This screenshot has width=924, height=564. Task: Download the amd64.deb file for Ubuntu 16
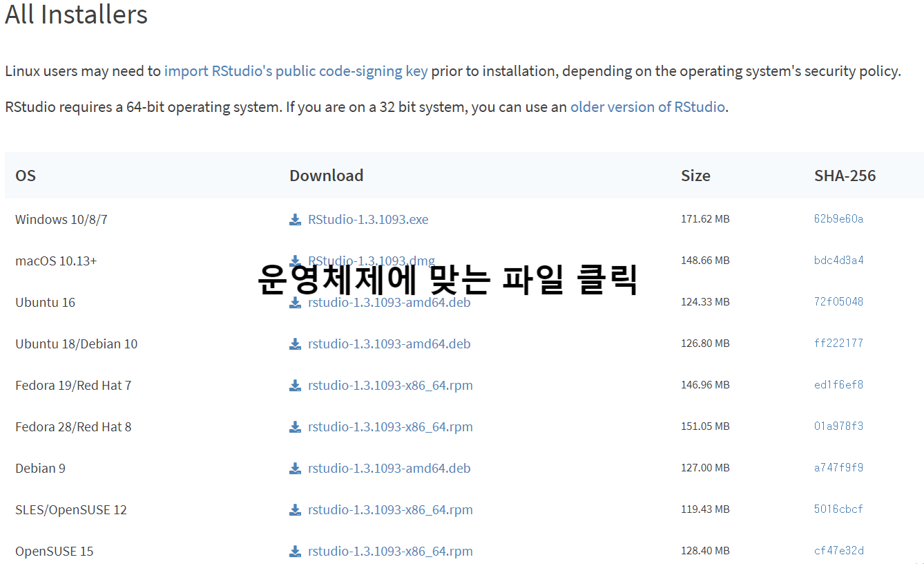tap(389, 302)
